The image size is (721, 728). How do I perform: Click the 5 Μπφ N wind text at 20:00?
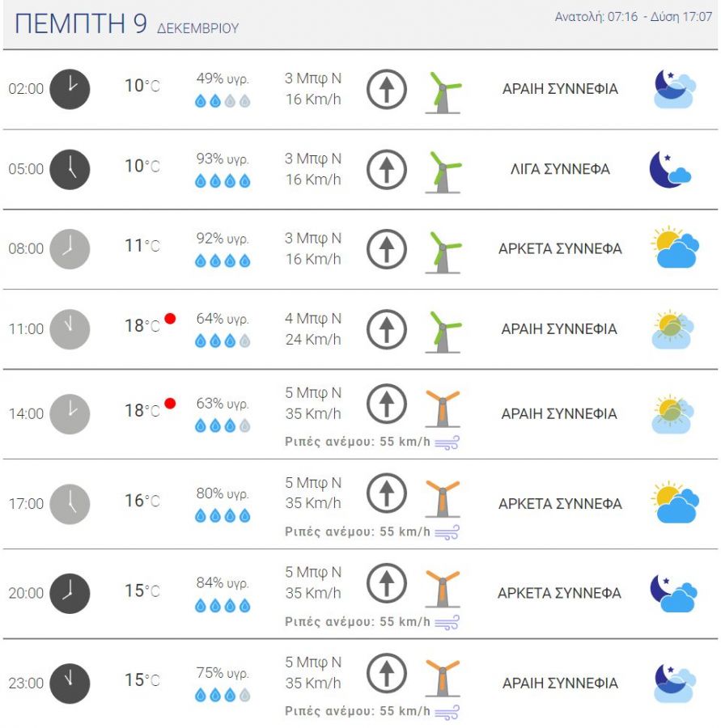coord(313,573)
